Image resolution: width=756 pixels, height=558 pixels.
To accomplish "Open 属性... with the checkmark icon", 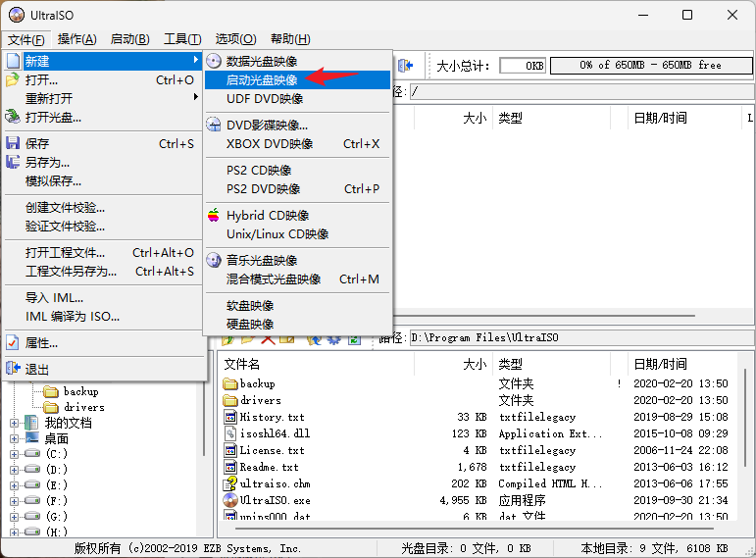I will (103, 343).
